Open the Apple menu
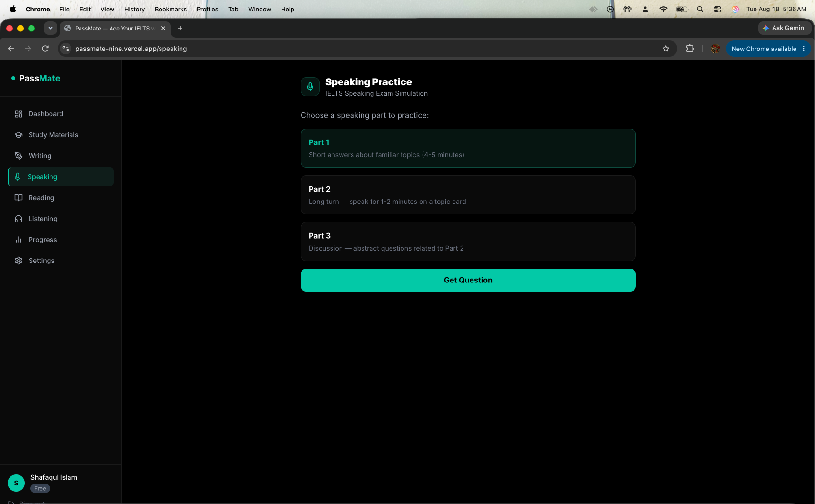Screen dimensions: 815x504 13,9
